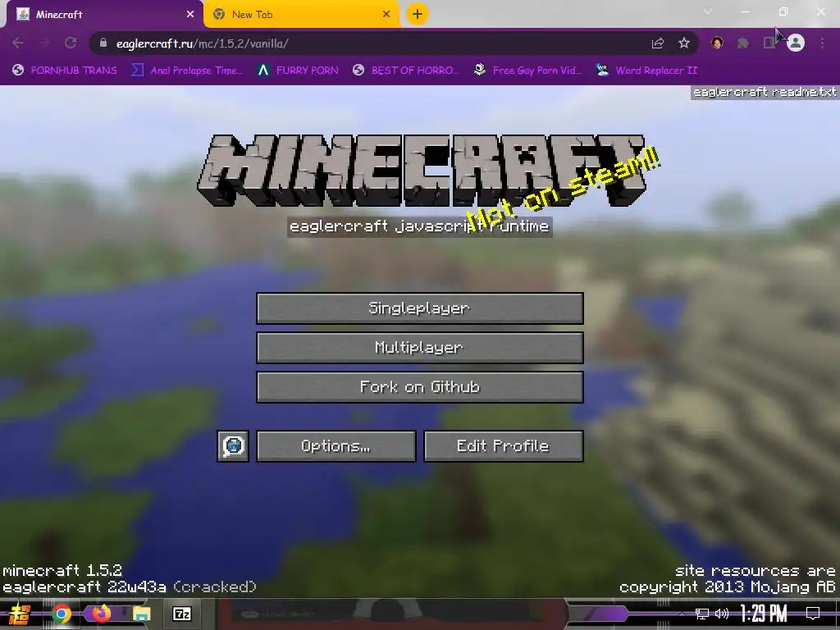This screenshot has height=630, width=840.
Task: Open the eaglercraft readme.txt link
Action: [x=765, y=92]
